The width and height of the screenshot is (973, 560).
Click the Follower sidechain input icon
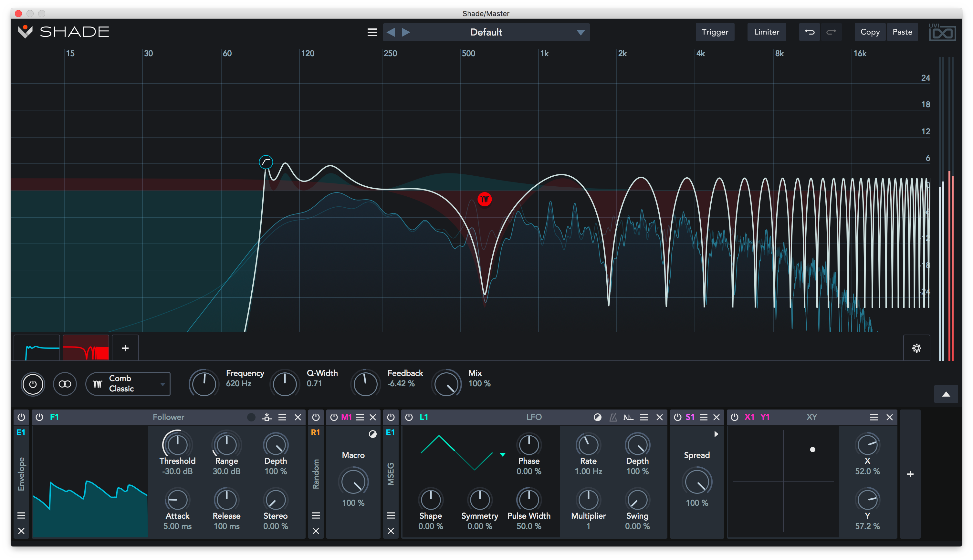[x=267, y=417]
